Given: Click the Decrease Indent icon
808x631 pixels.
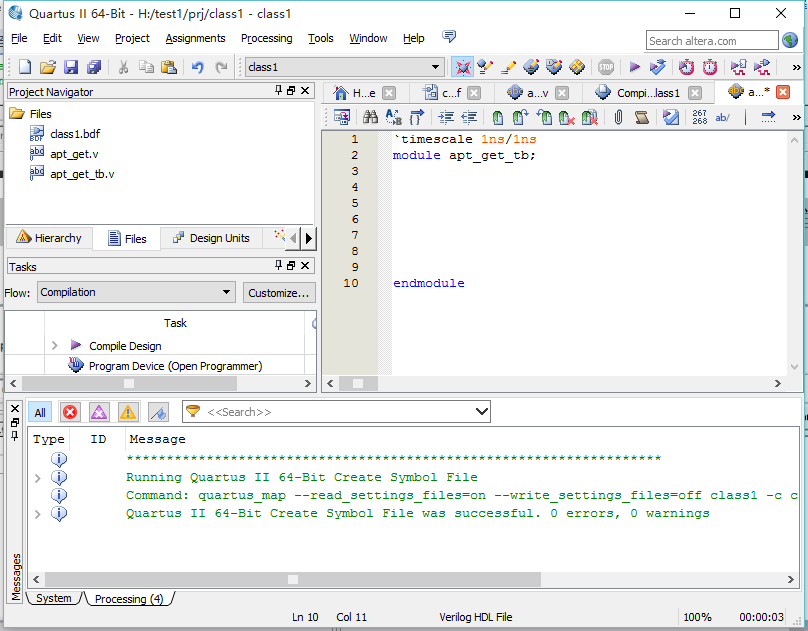Looking at the screenshot, I should [469, 117].
